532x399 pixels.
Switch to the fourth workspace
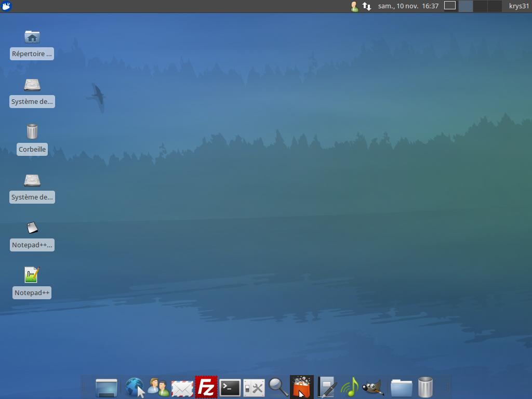click(x=495, y=6)
